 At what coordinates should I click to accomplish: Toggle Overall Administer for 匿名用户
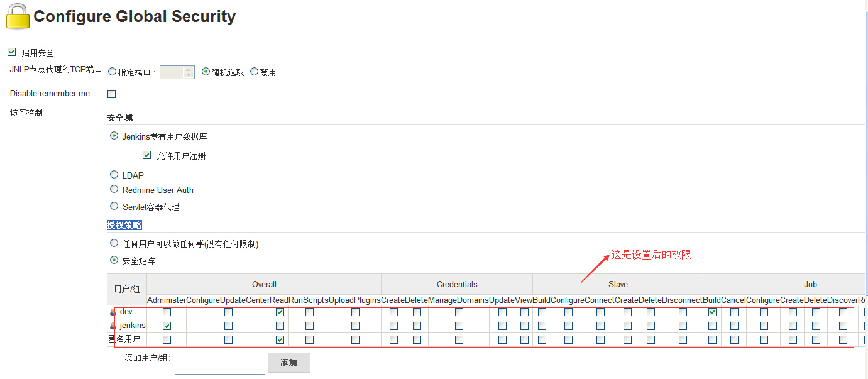[x=167, y=339]
